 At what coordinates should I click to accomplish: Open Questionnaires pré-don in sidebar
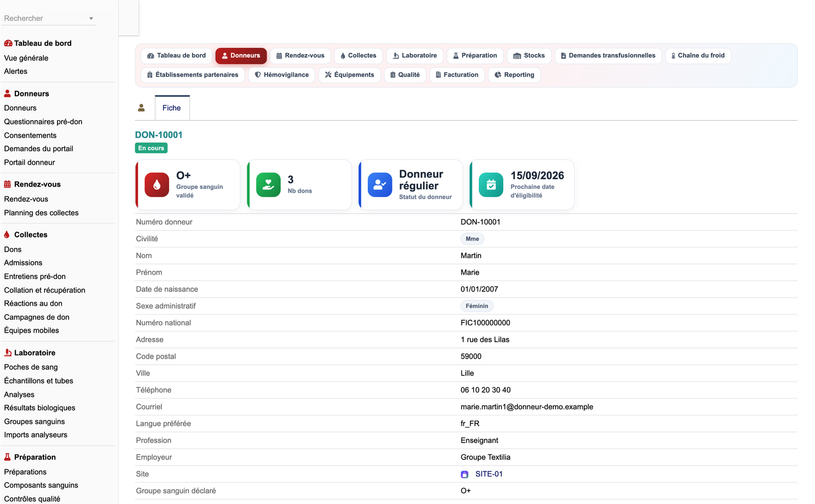point(43,122)
